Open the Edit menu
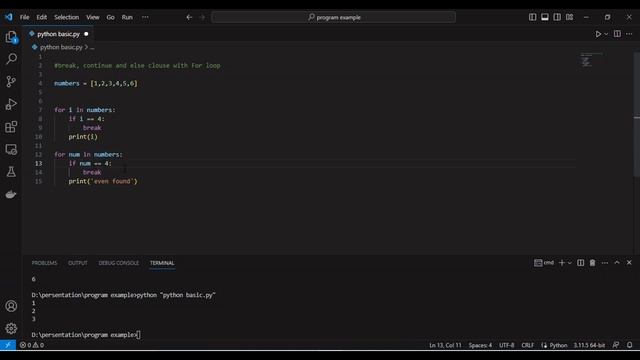640x360 pixels. (x=42, y=17)
